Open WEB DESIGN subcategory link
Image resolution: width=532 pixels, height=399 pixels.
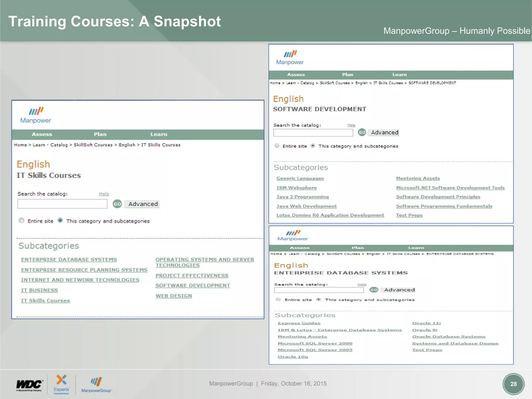point(174,296)
